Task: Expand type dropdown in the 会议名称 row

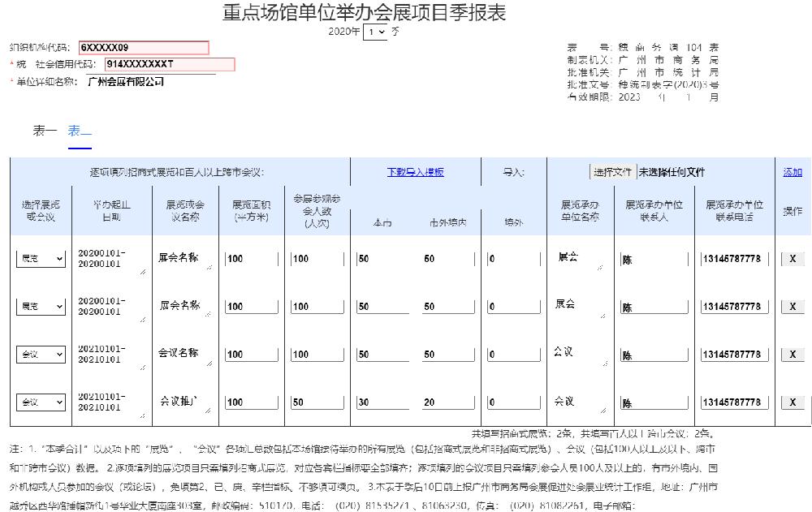Action: (41, 354)
